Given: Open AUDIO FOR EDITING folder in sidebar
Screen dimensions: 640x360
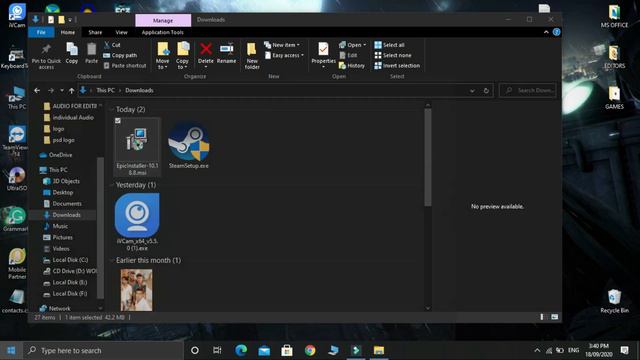Looking at the screenshot, I should [x=70, y=106].
